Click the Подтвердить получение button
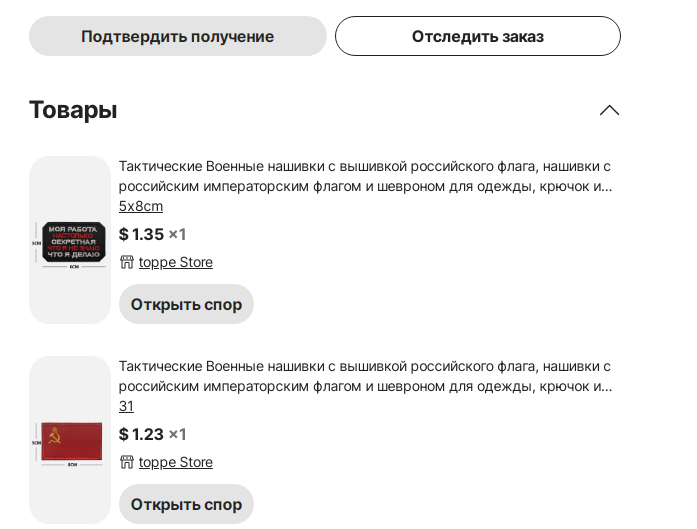The width and height of the screenshot is (697, 529). point(177,36)
